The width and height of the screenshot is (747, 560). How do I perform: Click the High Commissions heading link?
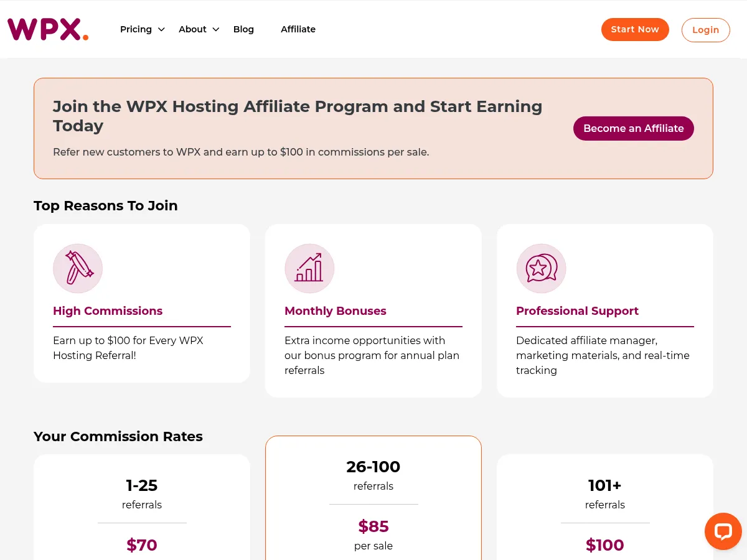tap(107, 311)
